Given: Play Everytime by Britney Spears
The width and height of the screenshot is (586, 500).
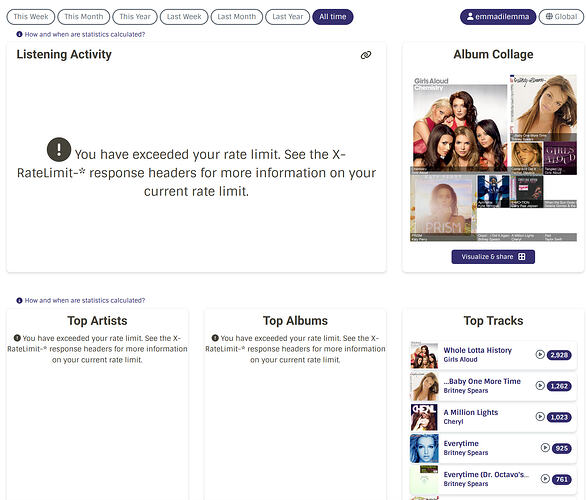Looking at the screenshot, I should (545, 447).
